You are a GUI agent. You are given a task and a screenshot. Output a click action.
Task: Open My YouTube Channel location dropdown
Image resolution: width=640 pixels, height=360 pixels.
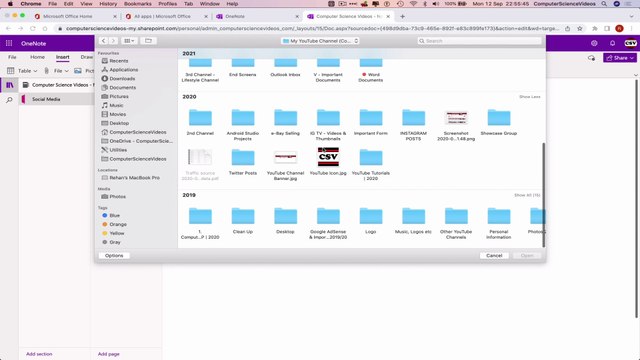(x=320, y=41)
